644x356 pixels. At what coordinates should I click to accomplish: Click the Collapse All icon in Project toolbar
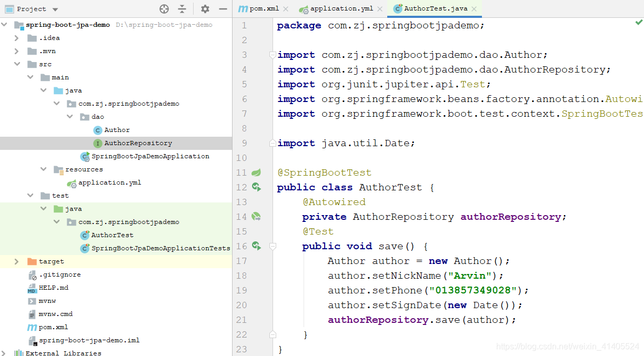click(182, 9)
